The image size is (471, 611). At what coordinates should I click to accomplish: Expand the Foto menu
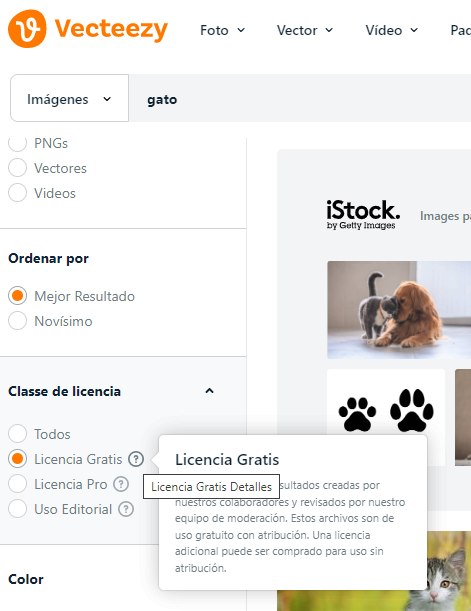tap(222, 30)
